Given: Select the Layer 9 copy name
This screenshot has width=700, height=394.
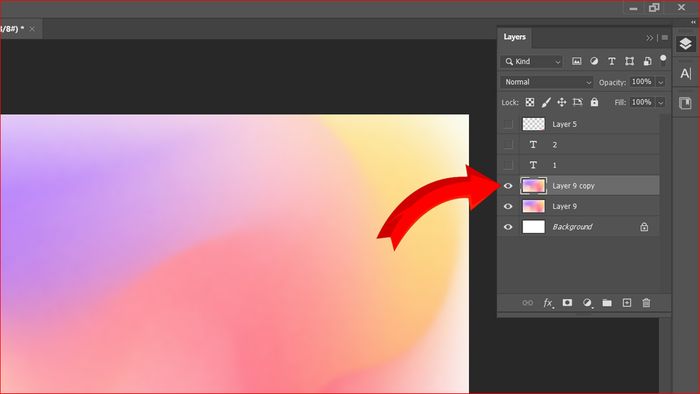Looking at the screenshot, I should [x=573, y=186].
